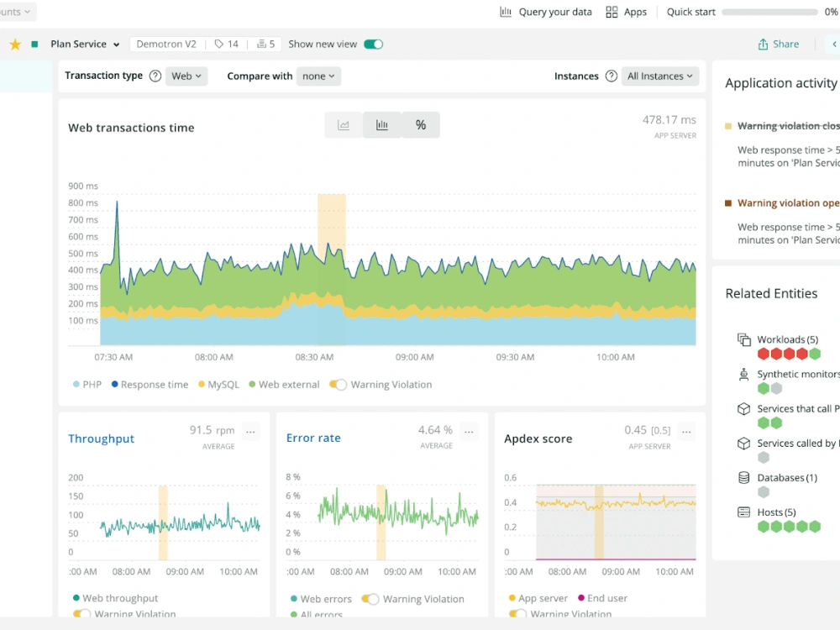The height and width of the screenshot is (630, 840).
Task: Toggle Warning Violation in Throughput chart
Action: [82, 614]
